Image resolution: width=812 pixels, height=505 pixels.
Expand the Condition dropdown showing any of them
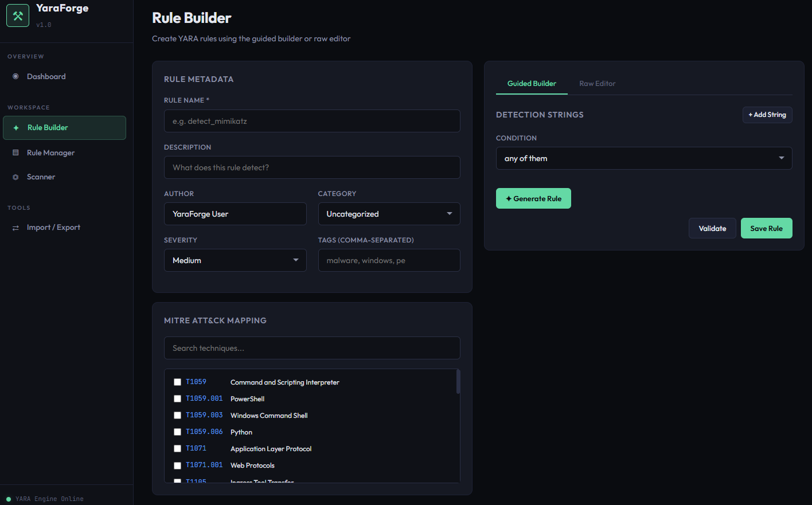pyautogui.click(x=643, y=158)
